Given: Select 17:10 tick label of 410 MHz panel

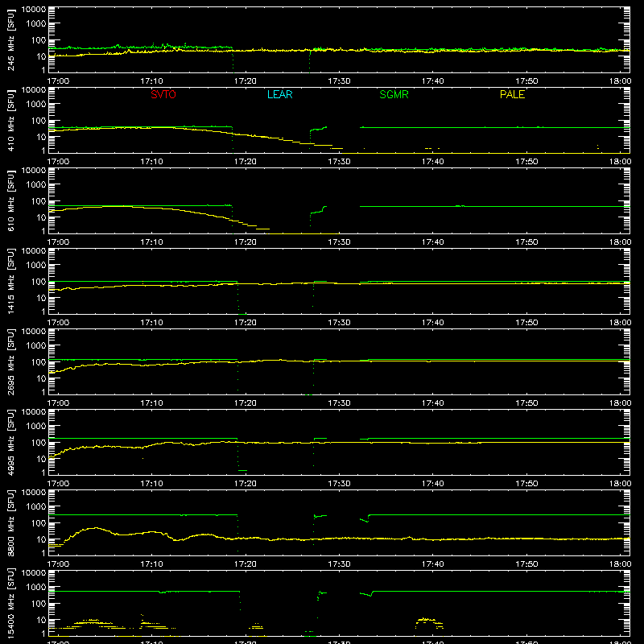Looking at the screenshot, I should click(152, 162).
